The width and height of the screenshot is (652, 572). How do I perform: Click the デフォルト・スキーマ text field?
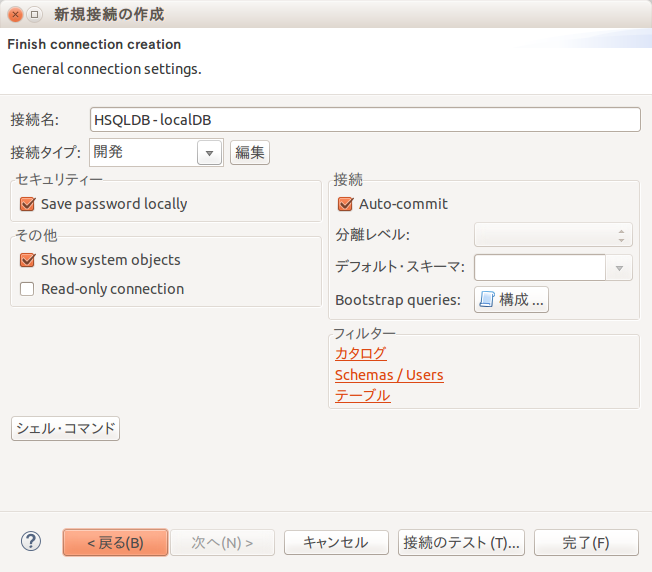(x=540, y=268)
